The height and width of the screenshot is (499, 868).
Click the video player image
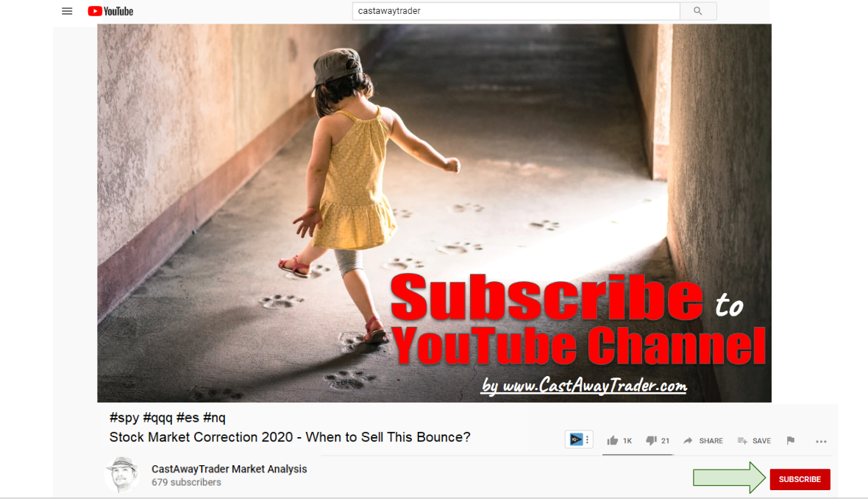[434, 213]
